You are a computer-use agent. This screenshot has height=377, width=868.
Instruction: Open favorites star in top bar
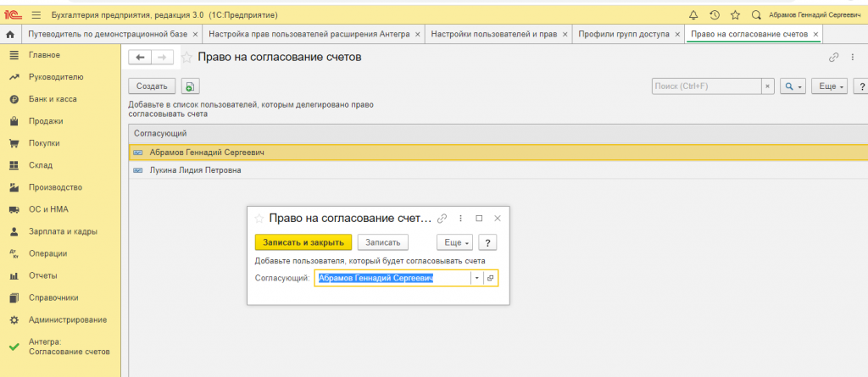tap(735, 14)
